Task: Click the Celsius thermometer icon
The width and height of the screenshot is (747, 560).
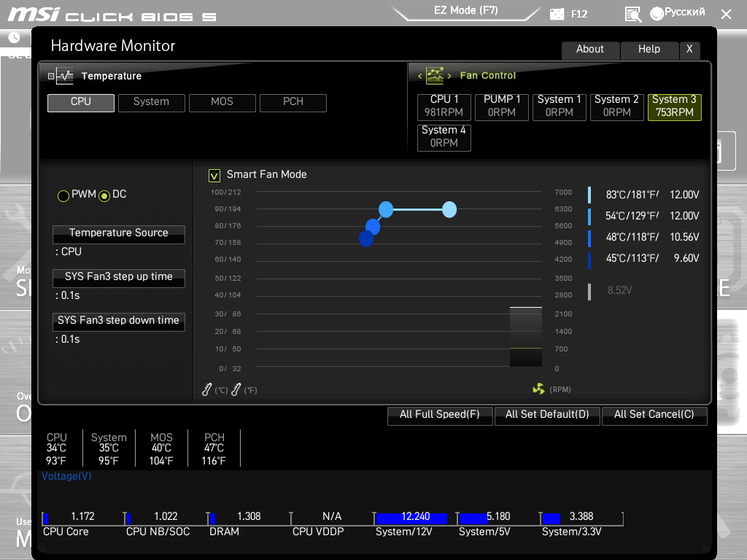Action: (206, 389)
